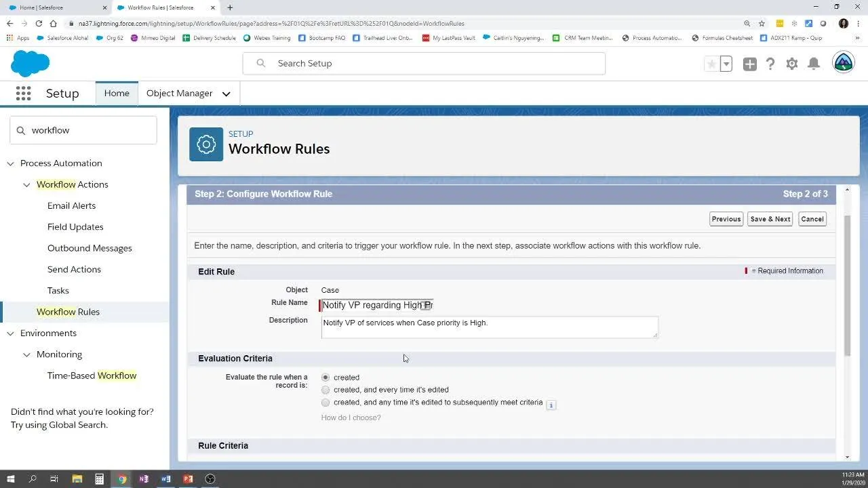Image resolution: width=868 pixels, height=488 pixels.
Task: Open Send Actions in the sidebar
Action: 74,270
